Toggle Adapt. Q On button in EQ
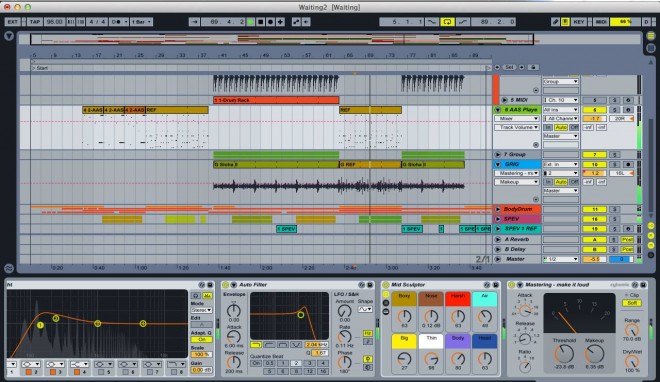 (201, 340)
